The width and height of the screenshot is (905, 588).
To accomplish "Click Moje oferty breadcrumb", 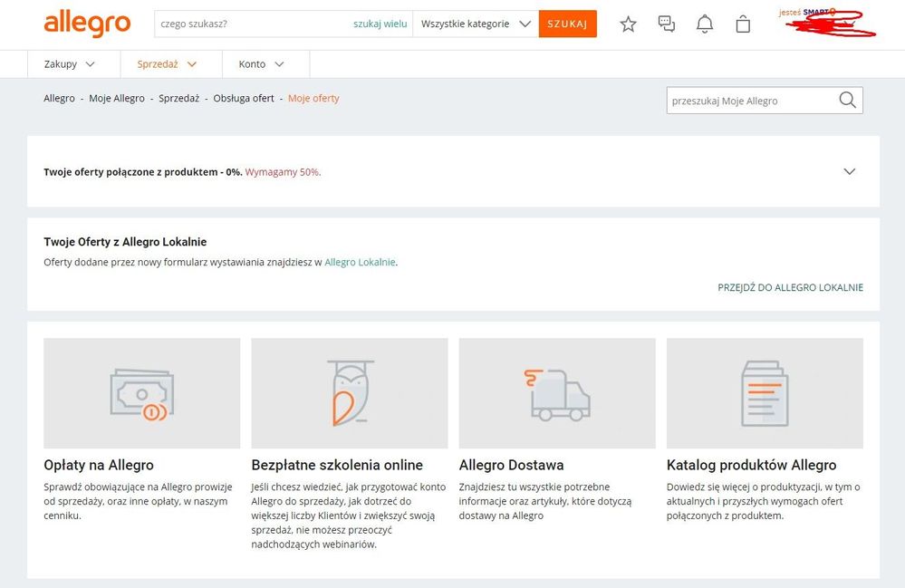I will point(313,98).
